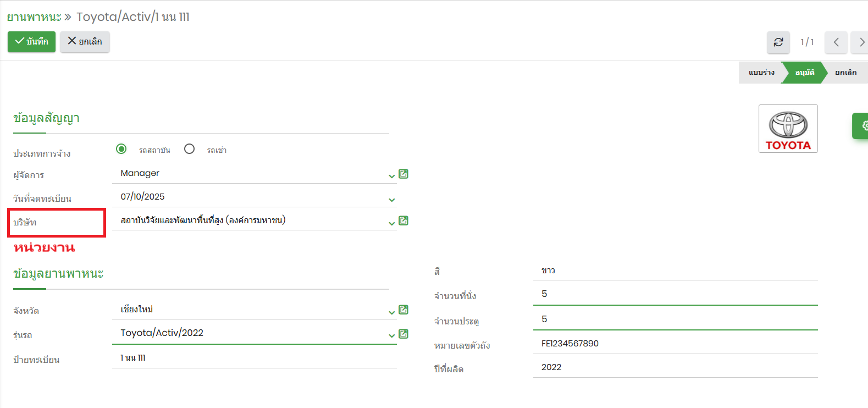Select รถเช่า radio option

pyautogui.click(x=190, y=149)
